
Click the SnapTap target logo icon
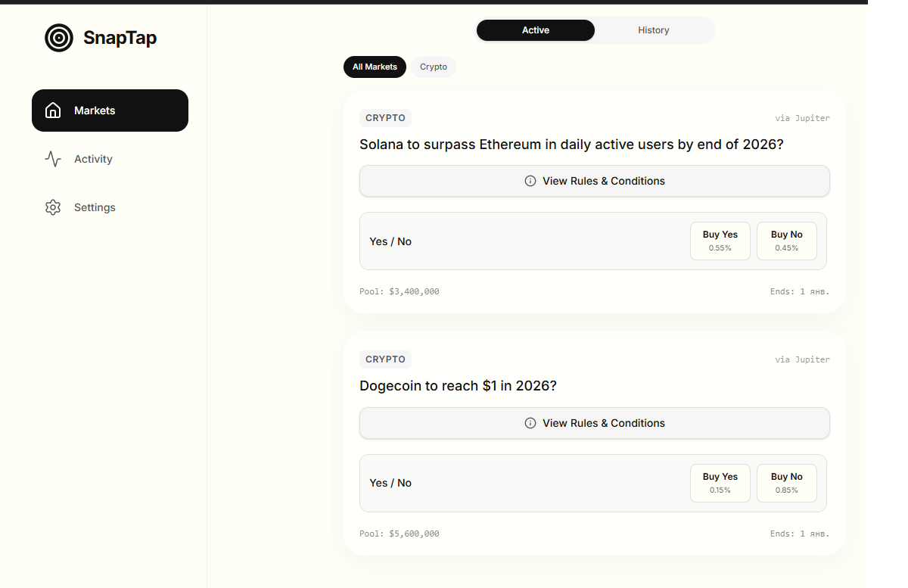(x=59, y=38)
